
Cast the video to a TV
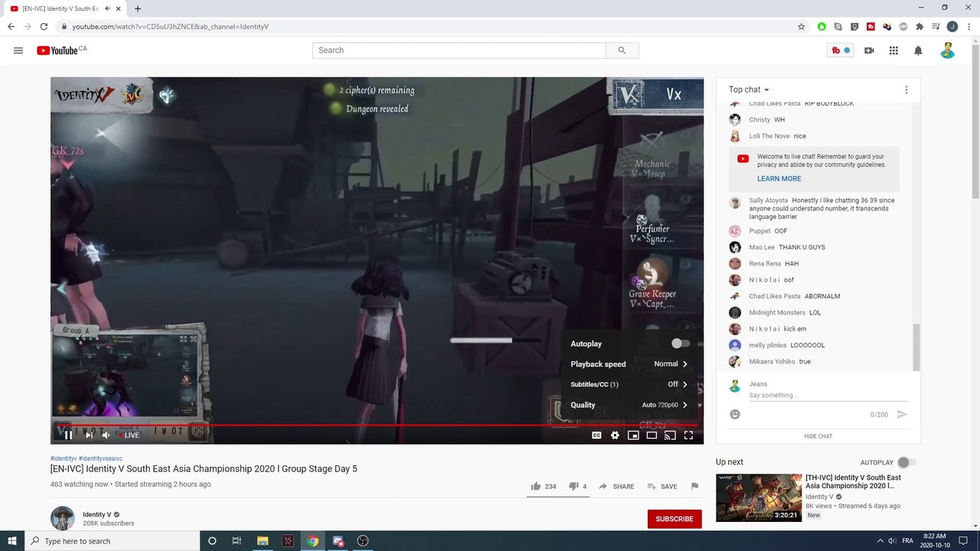(x=670, y=435)
